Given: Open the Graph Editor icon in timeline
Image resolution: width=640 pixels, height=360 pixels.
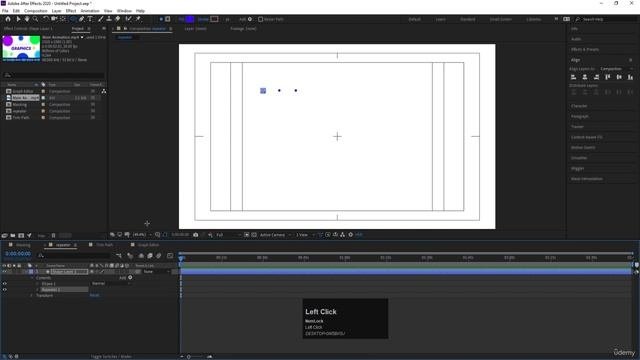Looking at the screenshot, I should [x=170, y=256].
